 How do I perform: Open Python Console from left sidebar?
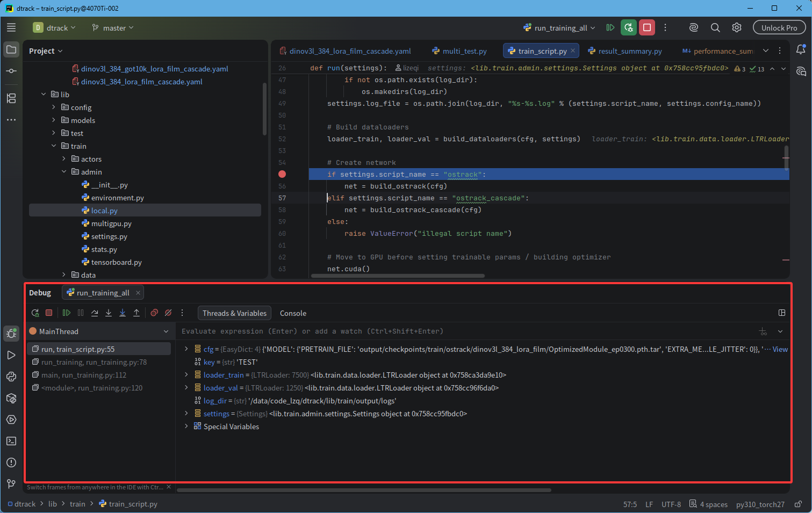[x=11, y=377]
